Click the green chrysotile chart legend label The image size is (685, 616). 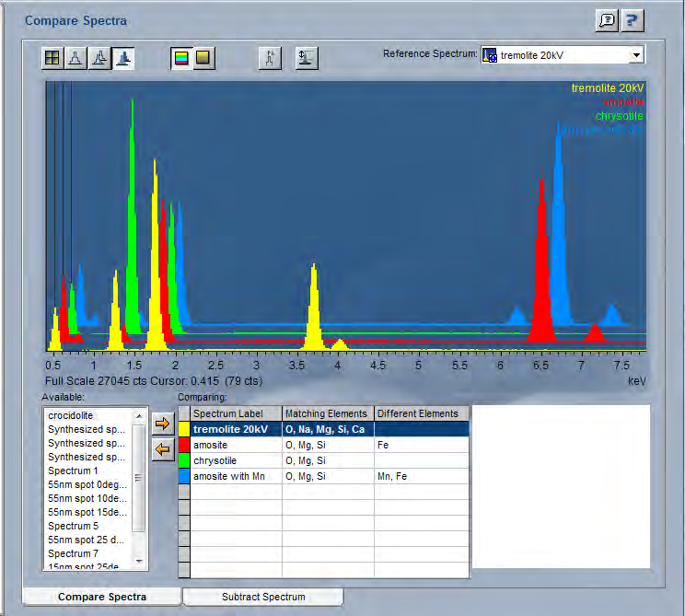pyautogui.click(x=619, y=116)
